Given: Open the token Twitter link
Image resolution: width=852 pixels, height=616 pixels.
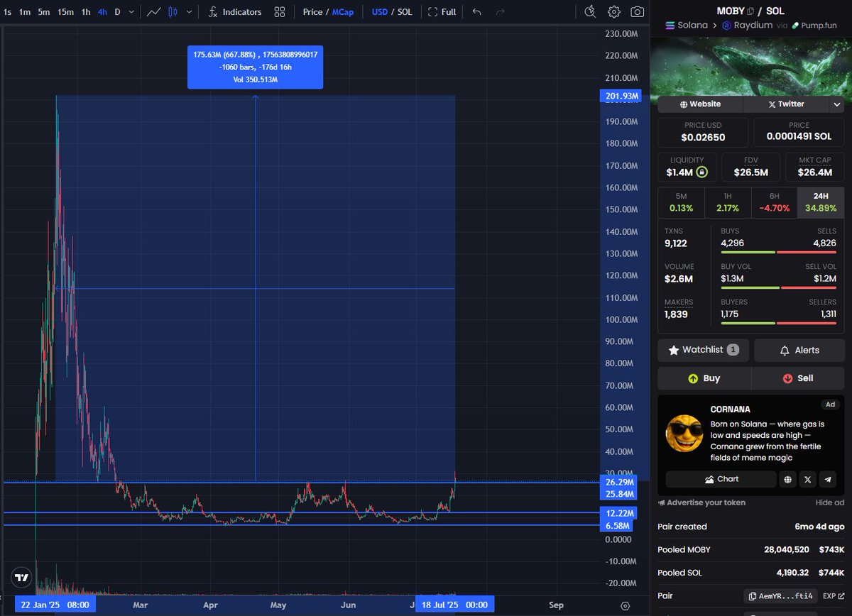Looking at the screenshot, I should point(786,104).
